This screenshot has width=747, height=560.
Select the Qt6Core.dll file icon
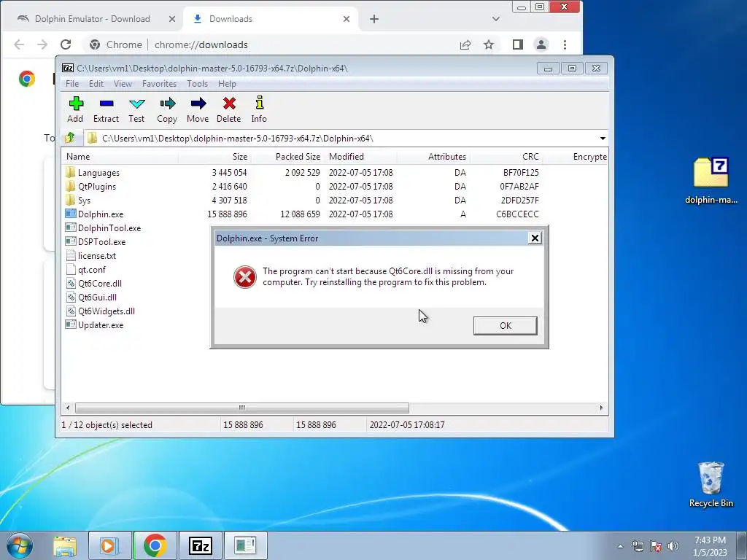point(71,284)
